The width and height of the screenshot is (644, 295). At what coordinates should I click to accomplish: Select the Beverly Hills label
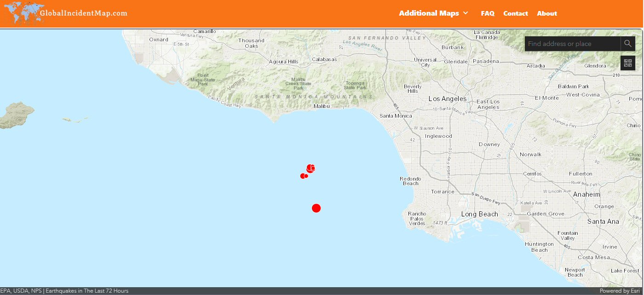413,89
